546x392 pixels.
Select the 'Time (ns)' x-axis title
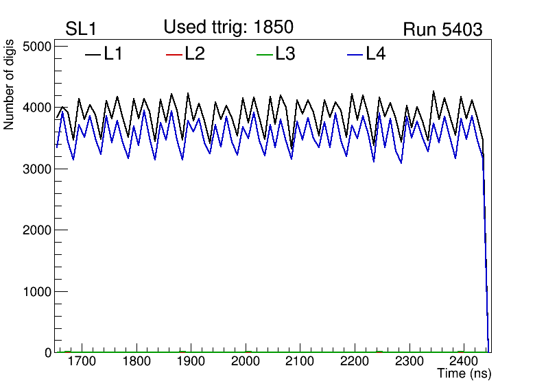pyautogui.click(x=464, y=374)
